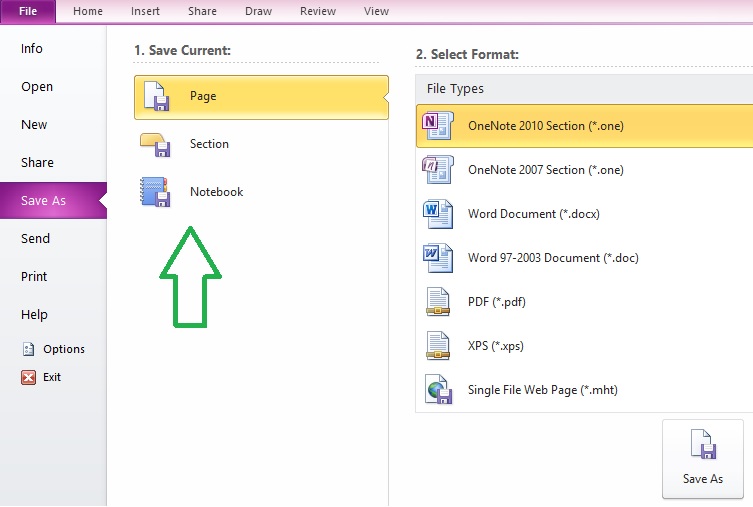Select the Section text label

coord(209,144)
